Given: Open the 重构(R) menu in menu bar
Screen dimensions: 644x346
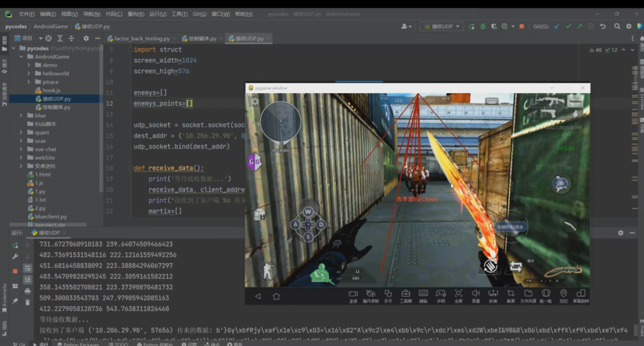Looking at the screenshot, I should pyautogui.click(x=135, y=14).
